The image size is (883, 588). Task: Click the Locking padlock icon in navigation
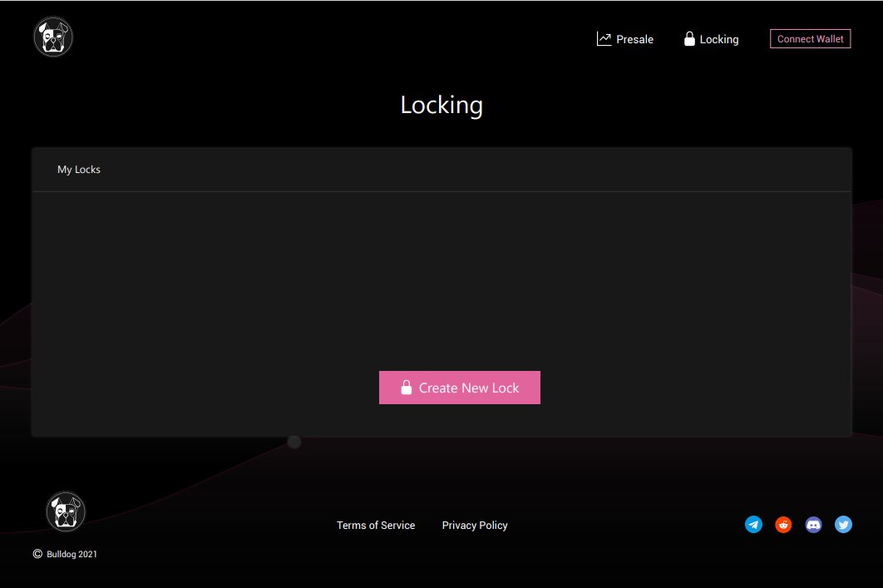point(689,39)
